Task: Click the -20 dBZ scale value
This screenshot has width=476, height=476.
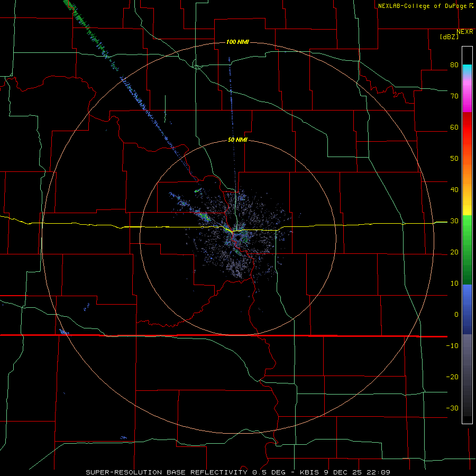Action: 452,377
